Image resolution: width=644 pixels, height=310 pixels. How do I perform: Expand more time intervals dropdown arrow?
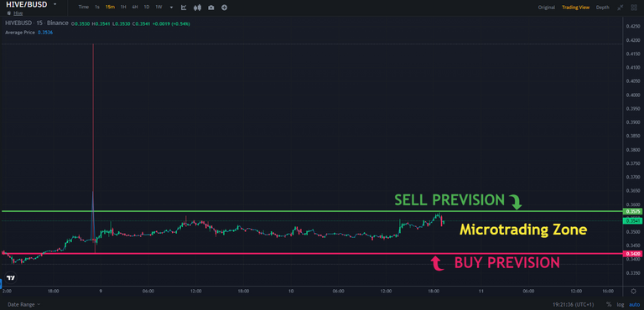pos(171,8)
